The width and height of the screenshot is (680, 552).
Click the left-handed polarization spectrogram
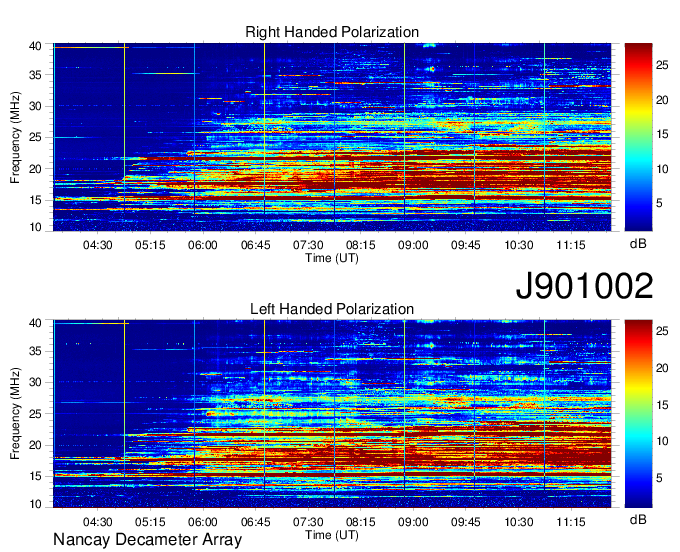pyautogui.click(x=332, y=414)
